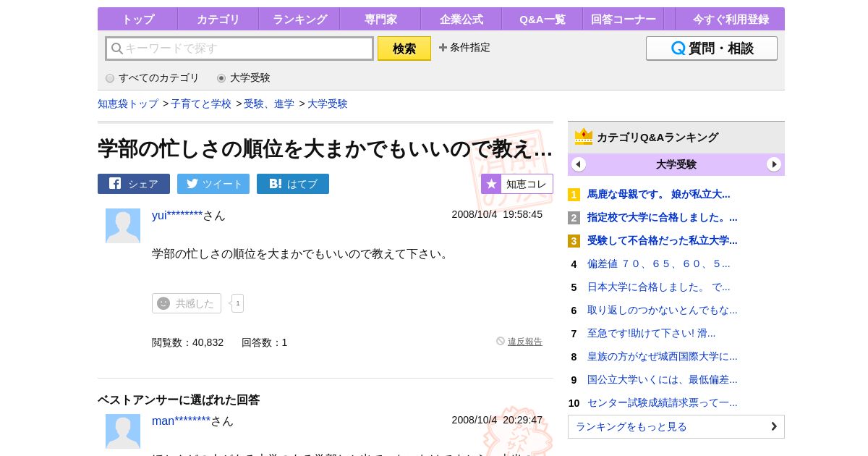
Task: Click the question title heading
Action: (x=325, y=148)
